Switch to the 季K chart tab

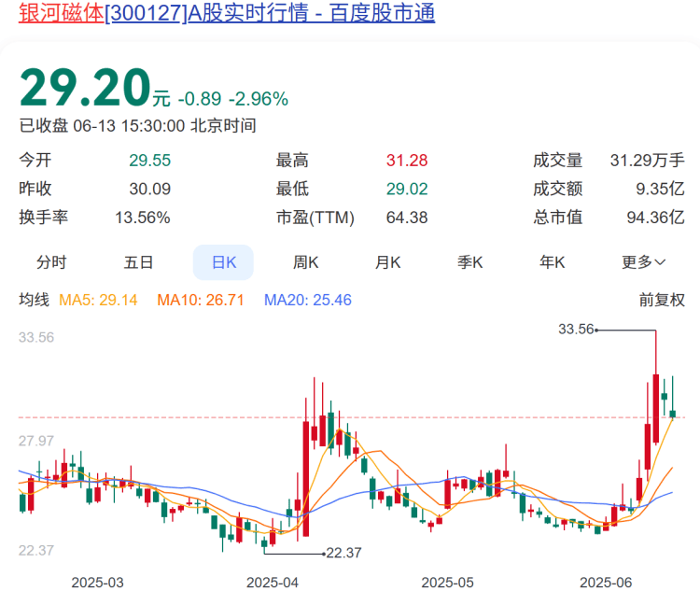coord(469,262)
